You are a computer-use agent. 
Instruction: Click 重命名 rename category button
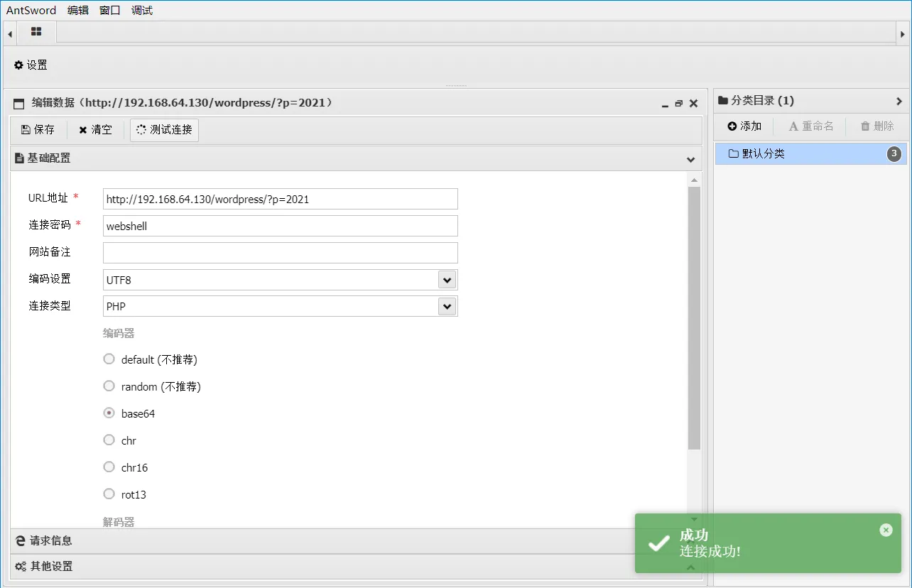click(811, 126)
